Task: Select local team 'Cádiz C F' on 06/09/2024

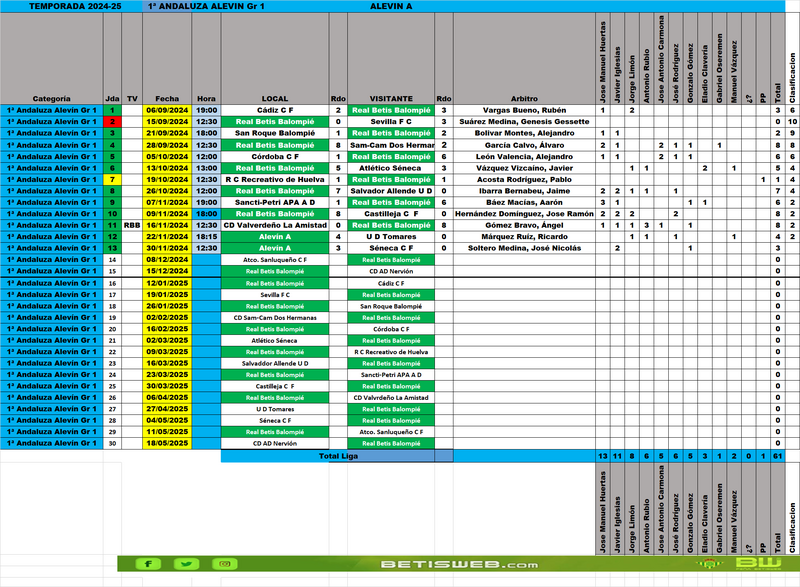Action: 275,110
